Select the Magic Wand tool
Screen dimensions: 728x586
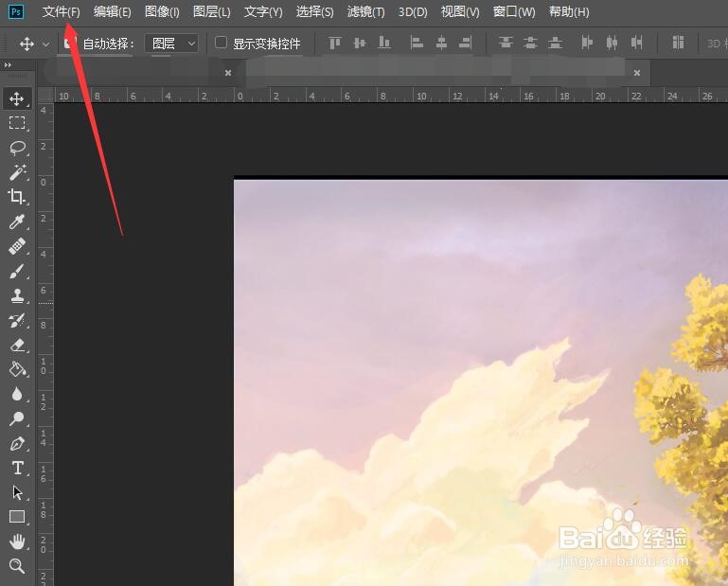[17, 172]
